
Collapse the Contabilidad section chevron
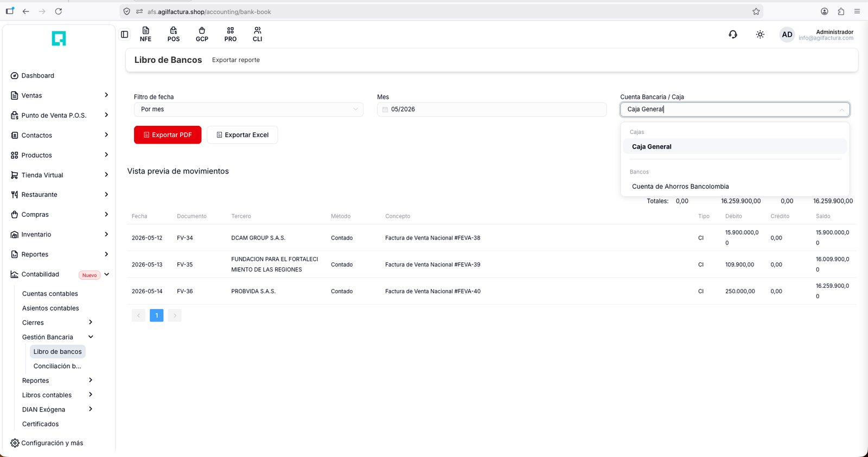(x=107, y=274)
